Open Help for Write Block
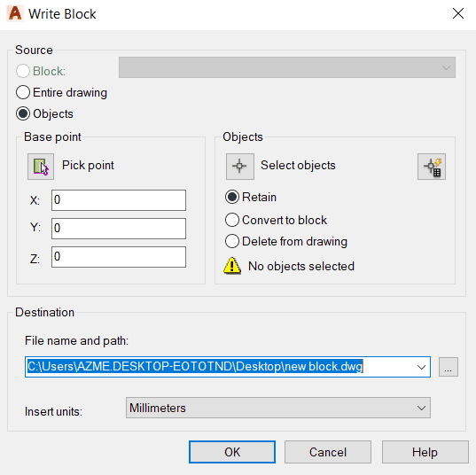The image size is (476, 475). (x=425, y=452)
